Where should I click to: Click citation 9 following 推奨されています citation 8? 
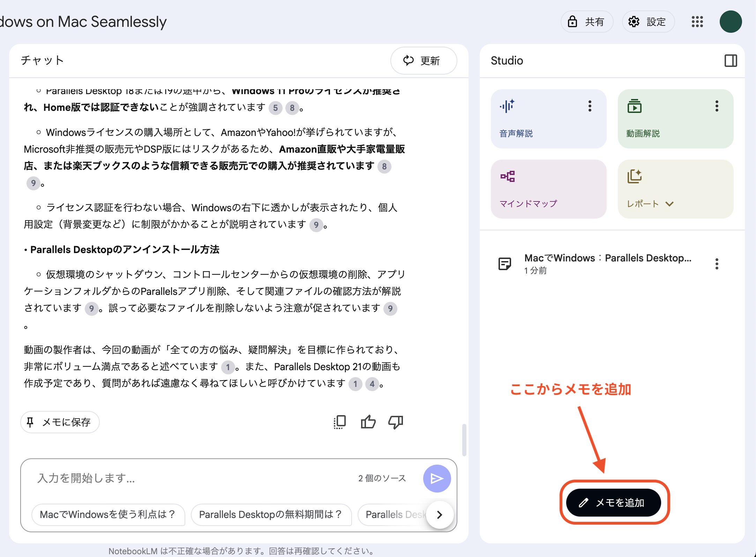[33, 183]
